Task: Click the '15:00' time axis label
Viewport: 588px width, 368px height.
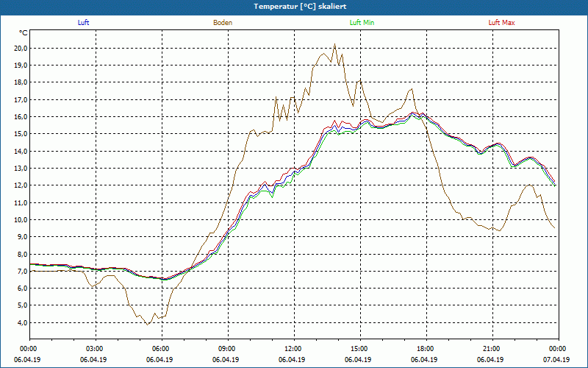Action: [358, 349]
